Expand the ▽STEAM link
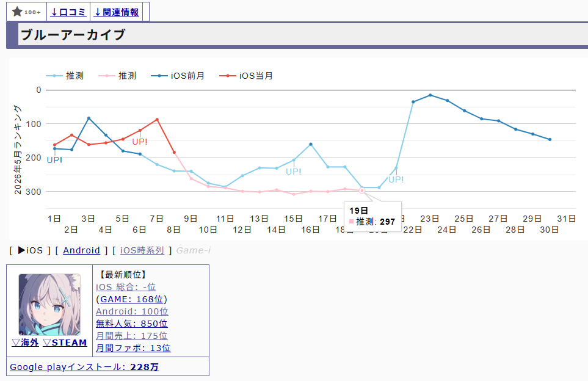This screenshot has height=381, width=588. point(65,343)
